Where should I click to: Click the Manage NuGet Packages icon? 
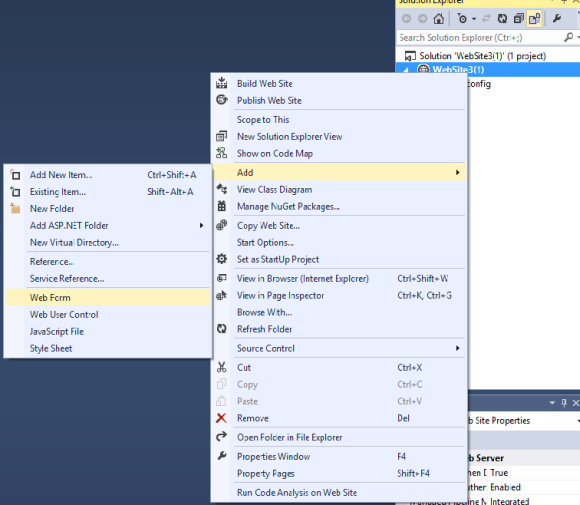(x=222, y=206)
